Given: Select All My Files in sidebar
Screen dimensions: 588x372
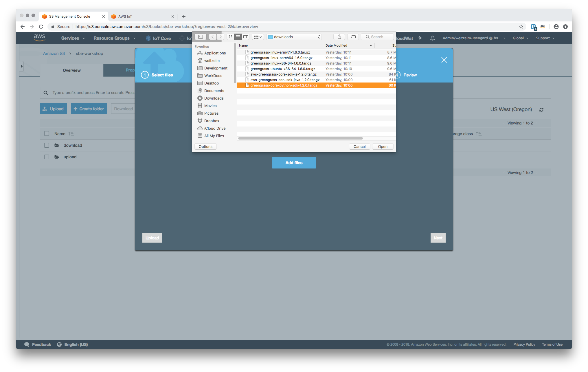Looking at the screenshot, I should (214, 136).
